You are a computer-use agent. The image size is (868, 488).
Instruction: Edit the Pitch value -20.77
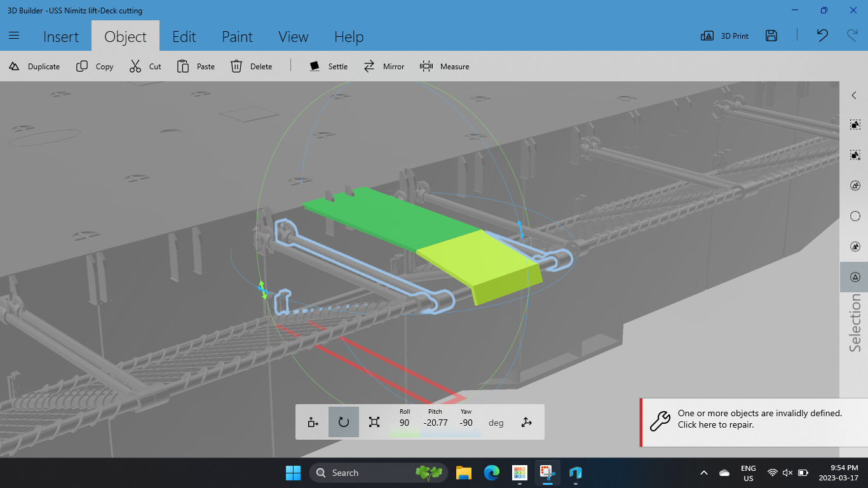435,423
